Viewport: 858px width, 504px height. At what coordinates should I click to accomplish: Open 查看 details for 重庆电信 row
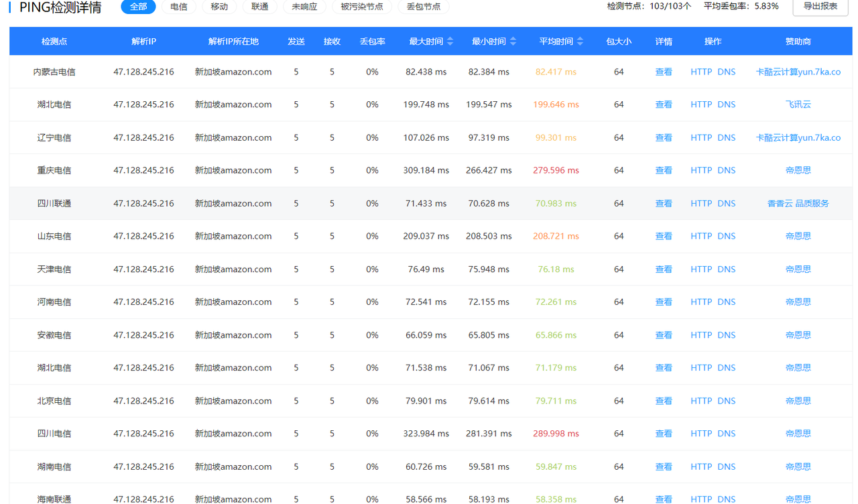pos(664,170)
